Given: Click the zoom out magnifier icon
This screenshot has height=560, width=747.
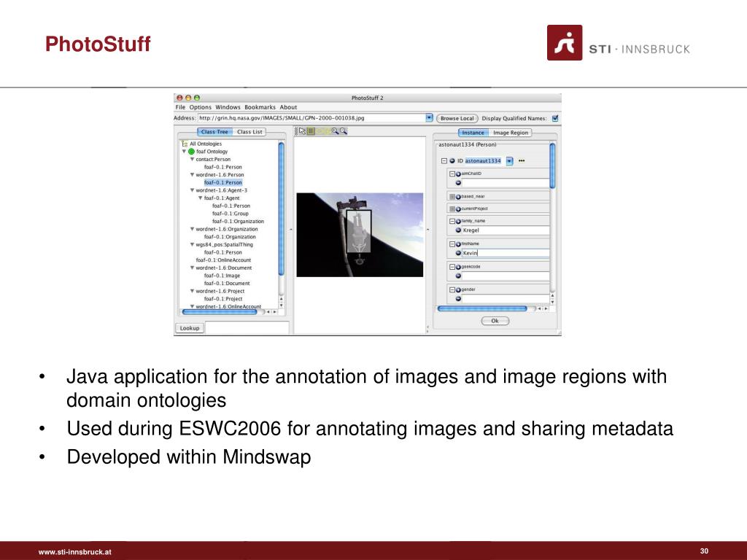Looking at the screenshot, I should pos(344,131).
